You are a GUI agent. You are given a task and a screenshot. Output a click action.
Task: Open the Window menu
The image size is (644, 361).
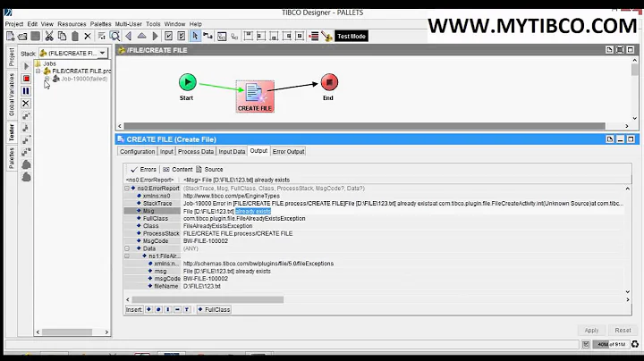point(175,24)
